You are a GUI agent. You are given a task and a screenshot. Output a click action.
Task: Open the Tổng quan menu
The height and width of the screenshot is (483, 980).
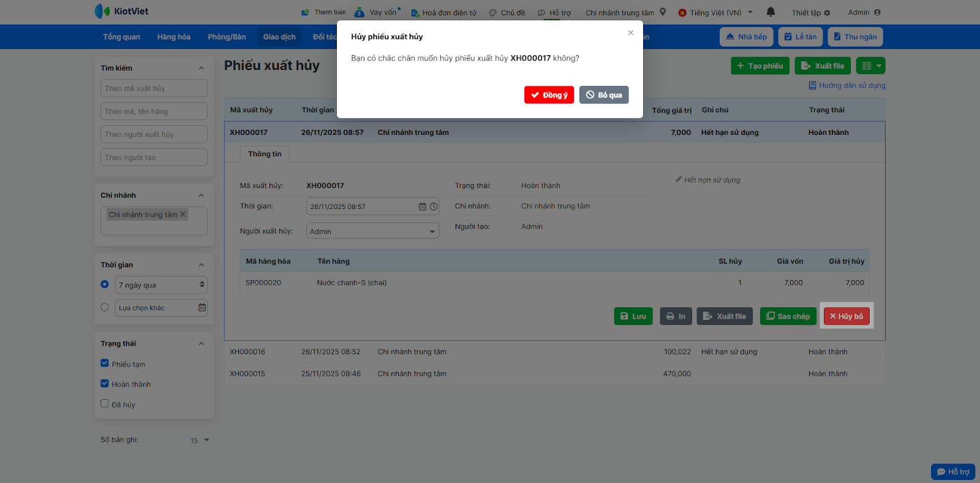(121, 37)
